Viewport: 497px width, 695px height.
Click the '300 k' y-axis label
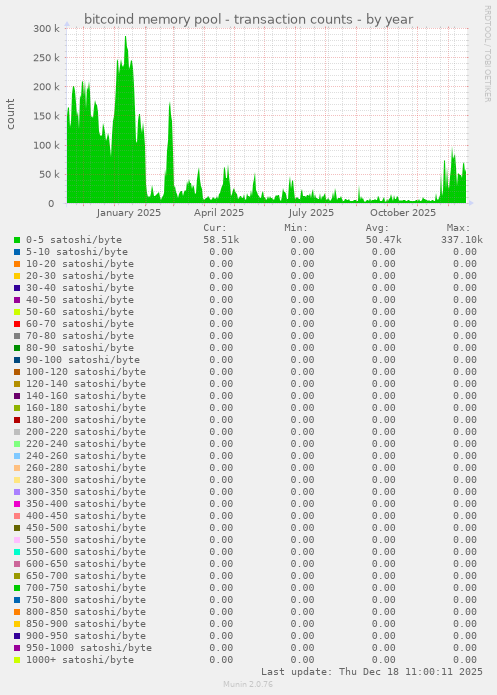click(x=47, y=29)
